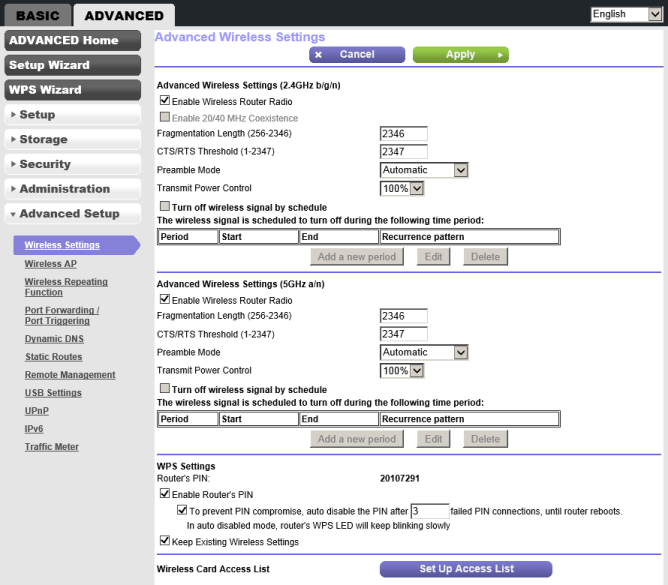This screenshot has width=668, height=585.
Task: Launch the Setup Wizard
Action: click(x=72, y=65)
